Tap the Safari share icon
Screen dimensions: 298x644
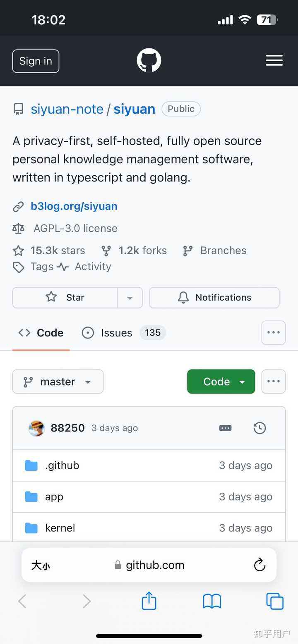point(149,601)
